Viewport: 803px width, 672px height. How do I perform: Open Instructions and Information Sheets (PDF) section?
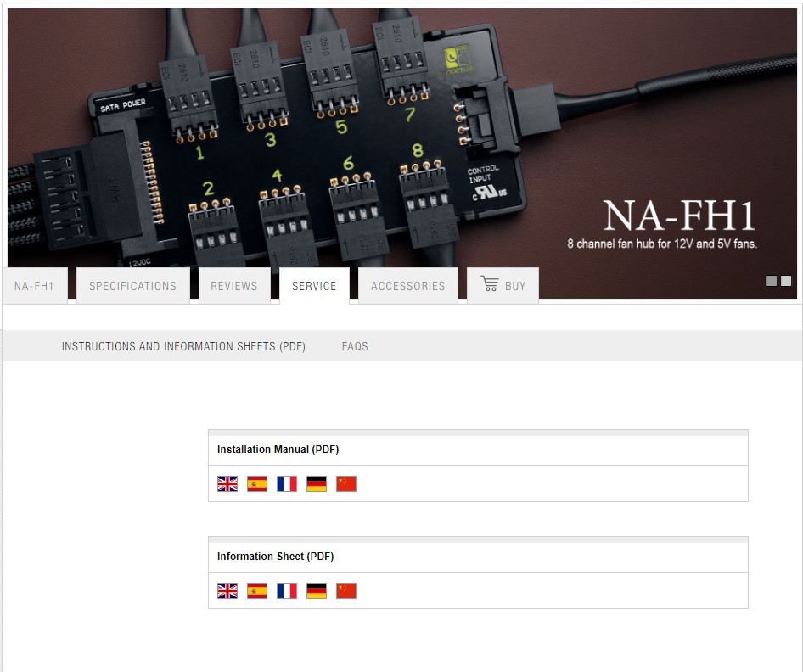point(183,346)
